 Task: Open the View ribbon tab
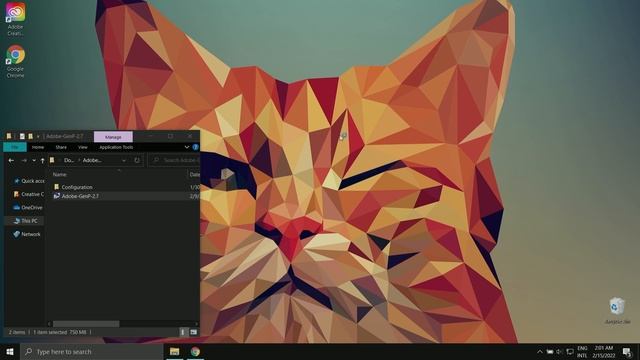click(83, 147)
